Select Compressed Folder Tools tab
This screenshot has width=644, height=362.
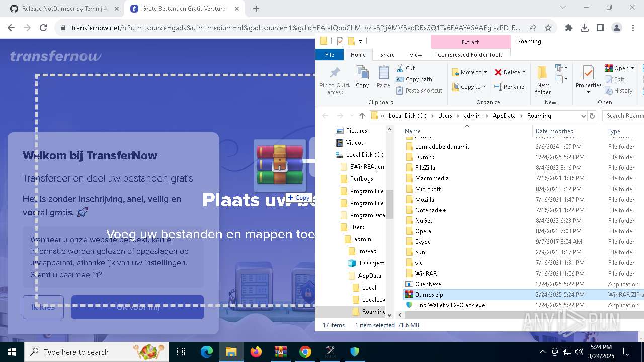pos(470,55)
